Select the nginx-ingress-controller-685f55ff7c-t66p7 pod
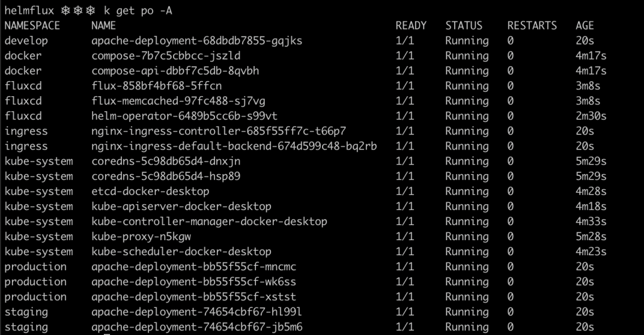 tap(218, 131)
